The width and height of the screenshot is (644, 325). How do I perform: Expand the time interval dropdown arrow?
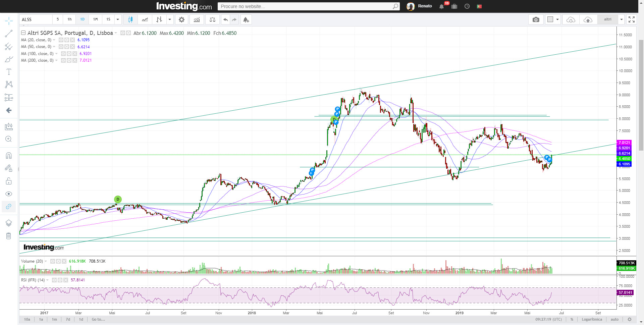[x=118, y=19]
